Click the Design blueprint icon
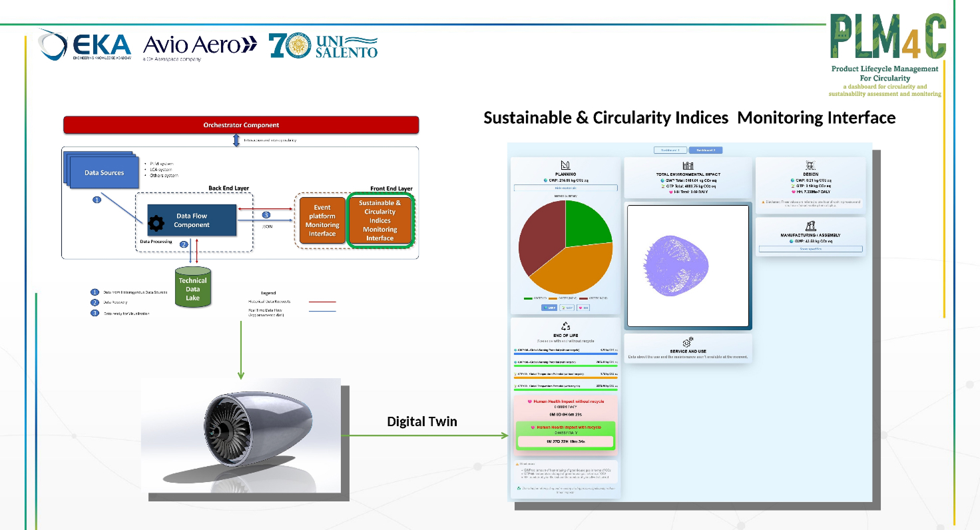This screenshot has width=980, height=530. pyautogui.click(x=810, y=165)
